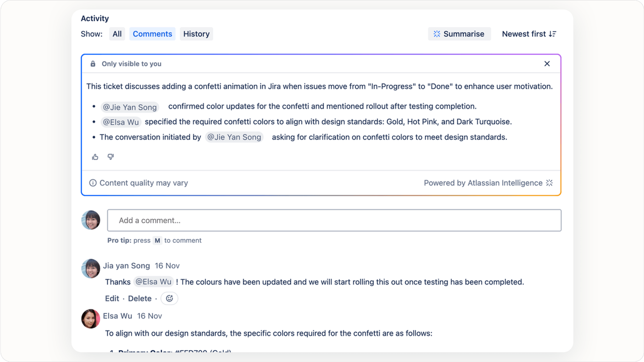Image resolution: width=644 pixels, height=362 pixels.
Task: Switch to the History tab
Action: pyautogui.click(x=196, y=34)
